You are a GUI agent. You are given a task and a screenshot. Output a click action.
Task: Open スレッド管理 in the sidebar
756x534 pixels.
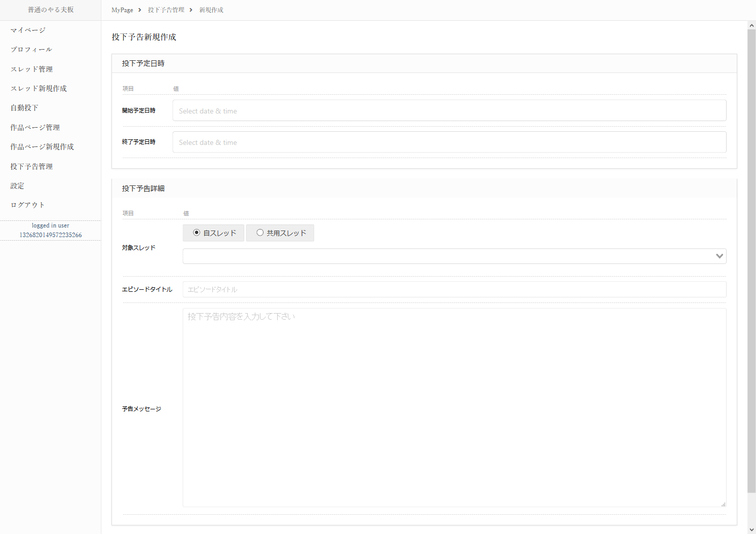coord(31,69)
